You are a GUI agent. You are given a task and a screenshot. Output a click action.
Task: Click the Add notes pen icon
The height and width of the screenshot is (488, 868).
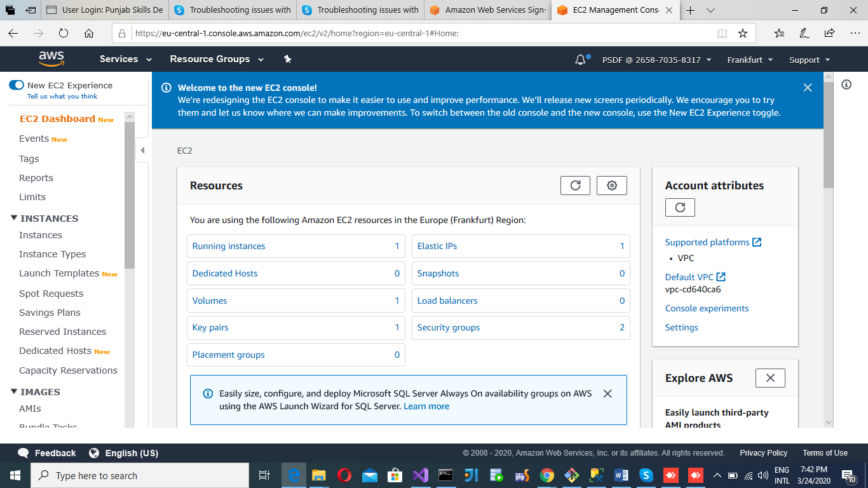point(804,33)
